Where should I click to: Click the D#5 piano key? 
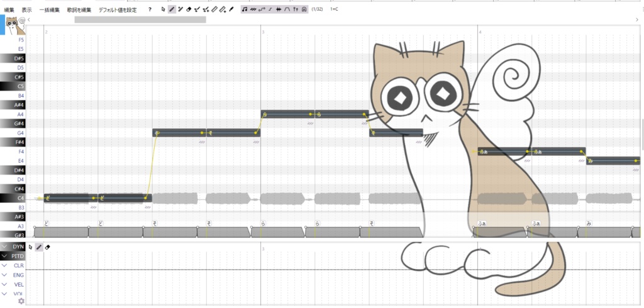click(13, 58)
